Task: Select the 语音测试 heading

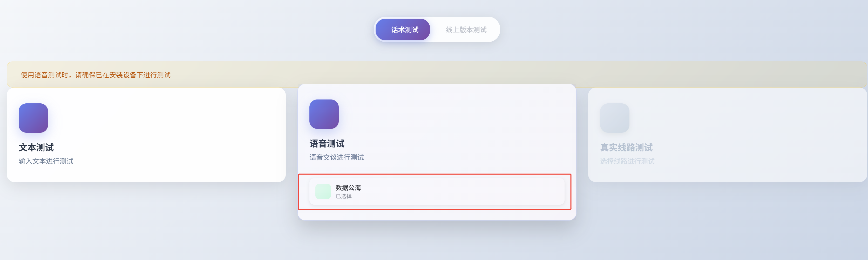Action: (x=327, y=144)
